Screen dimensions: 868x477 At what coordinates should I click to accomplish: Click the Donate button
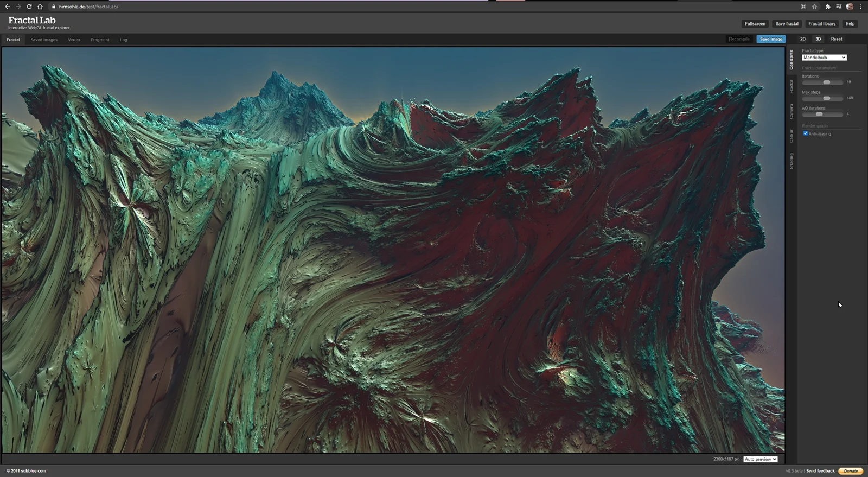click(851, 471)
